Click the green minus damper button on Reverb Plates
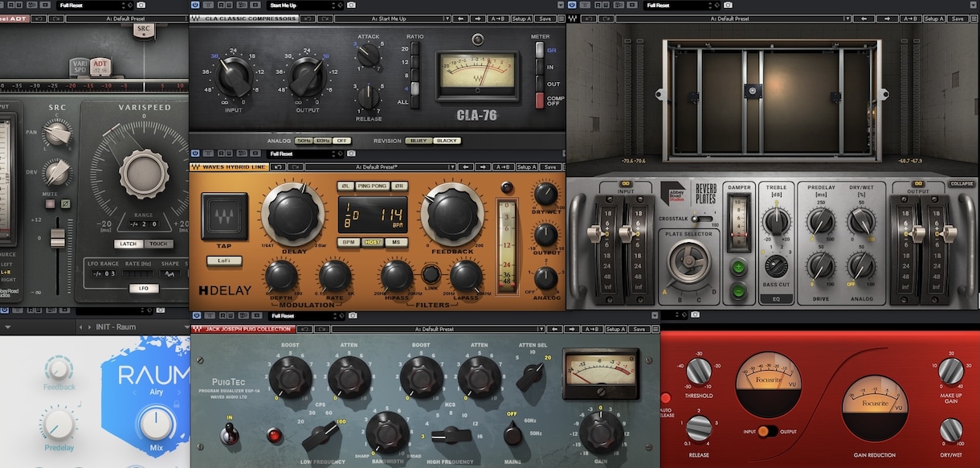Viewport: 980px width, 468px height. tap(737, 291)
